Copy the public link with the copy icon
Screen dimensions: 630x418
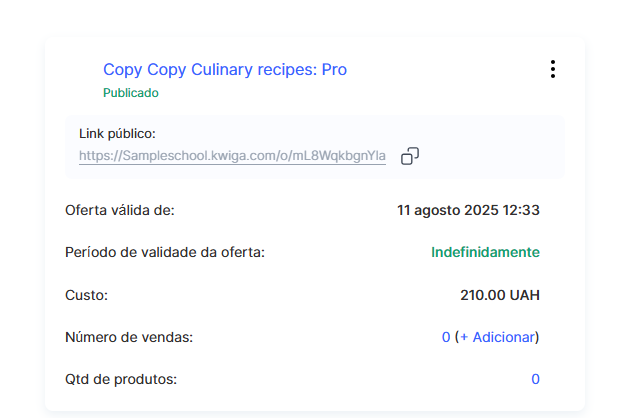point(409,156)
